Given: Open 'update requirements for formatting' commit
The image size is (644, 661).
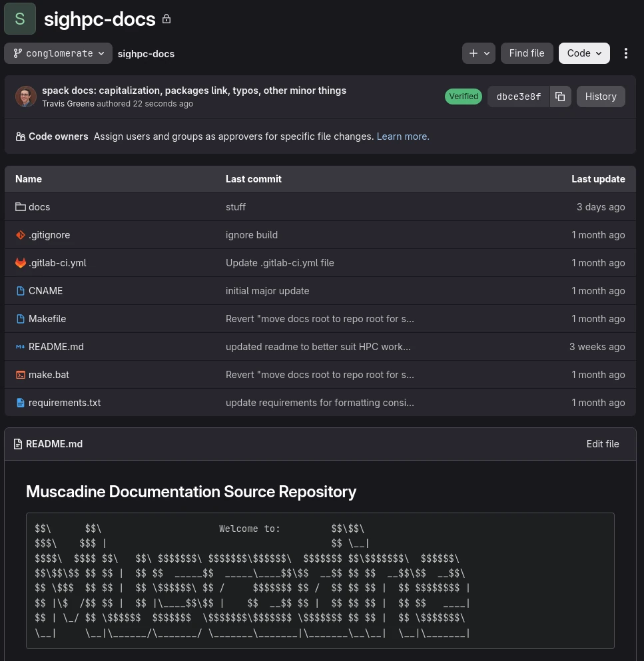Looking at the screenshot, I should coord(320,403).
